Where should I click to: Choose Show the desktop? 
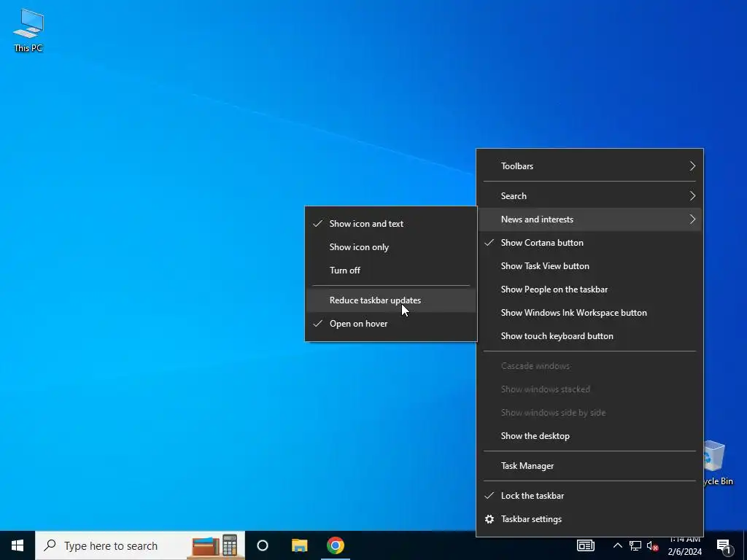point(589,436)
